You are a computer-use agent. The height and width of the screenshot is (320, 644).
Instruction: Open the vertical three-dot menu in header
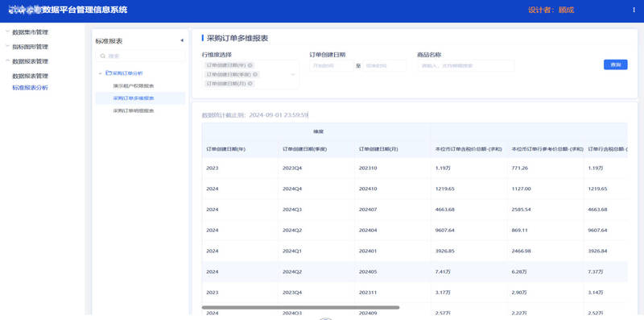pos(634,10)
